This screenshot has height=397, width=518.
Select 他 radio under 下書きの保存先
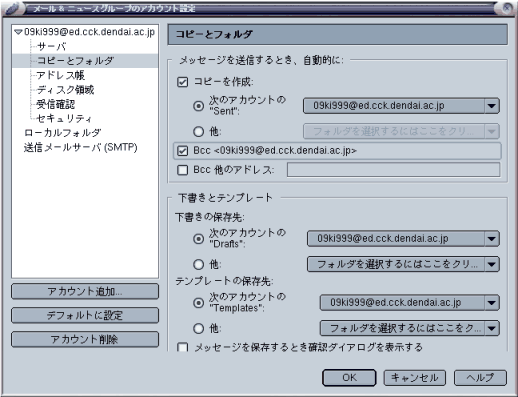point(199,265)
